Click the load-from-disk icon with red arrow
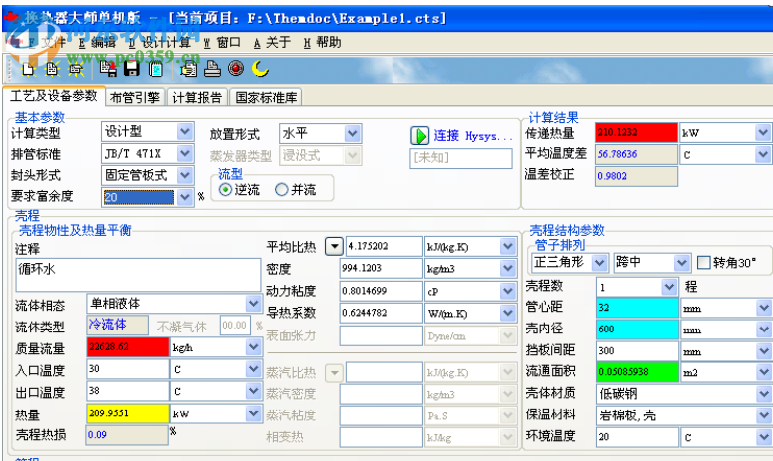The image size is (773, 461). (x=108, y=69)
